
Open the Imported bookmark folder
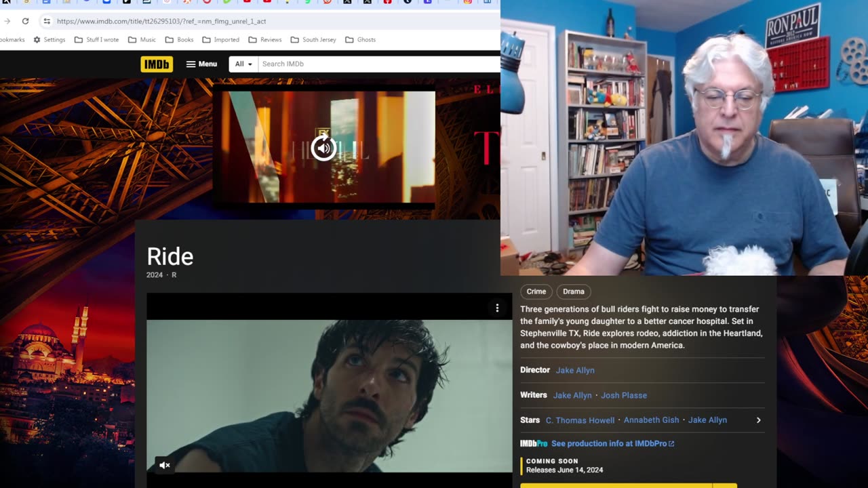220,39
